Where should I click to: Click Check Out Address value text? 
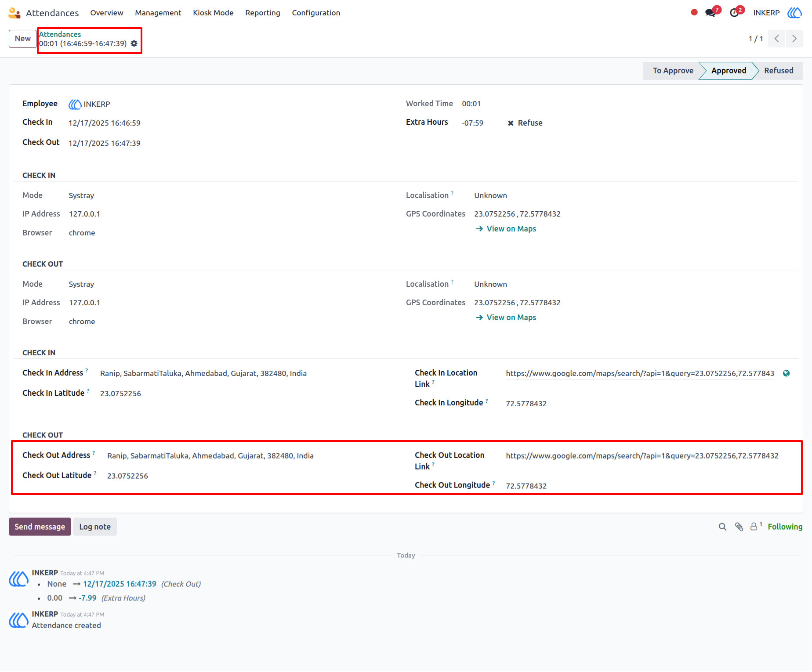(210, 456)
